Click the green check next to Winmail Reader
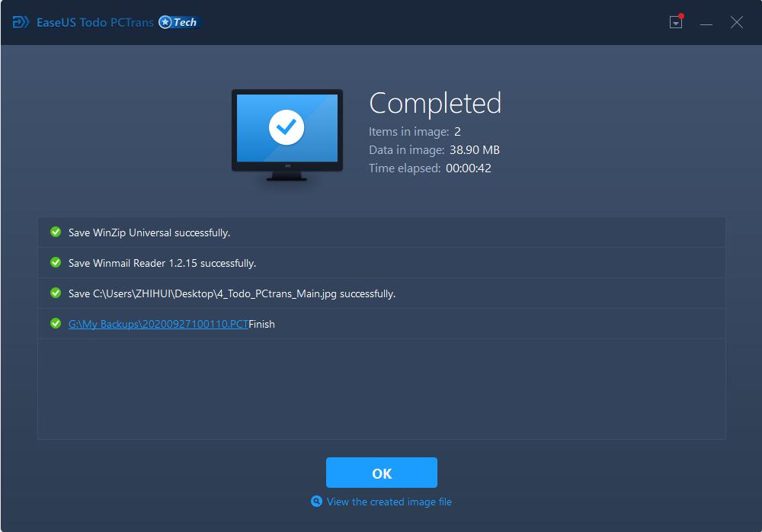This screenshot has width=762, height=532. pos(56,263)
